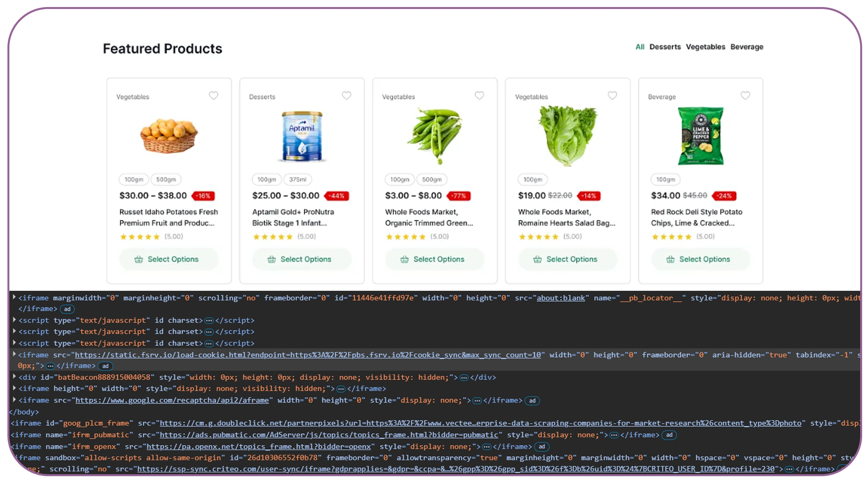
Task: Switch to the Vegetables filter tab
Action: point(706,47)
